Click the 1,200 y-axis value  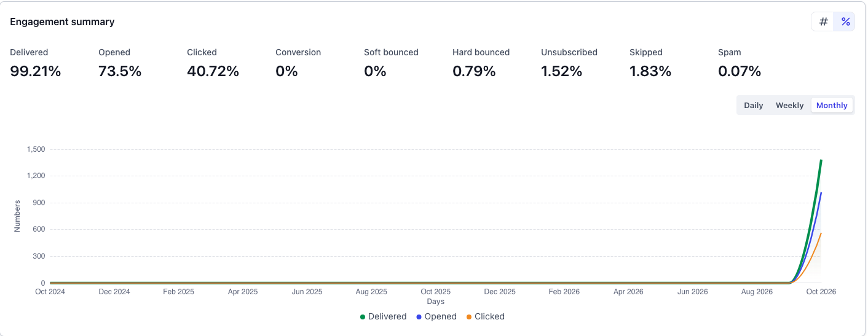click(36, 176)
